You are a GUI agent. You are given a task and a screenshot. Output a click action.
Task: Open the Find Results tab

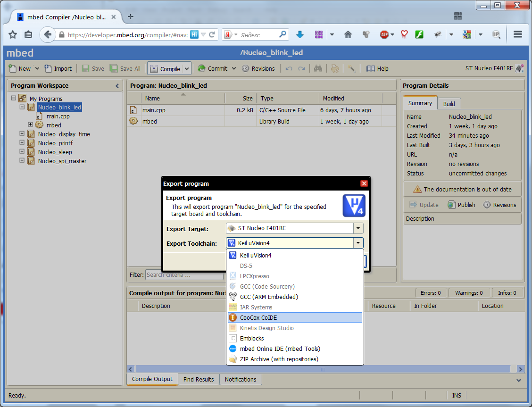pyautogui.click(x=199, y=379)
